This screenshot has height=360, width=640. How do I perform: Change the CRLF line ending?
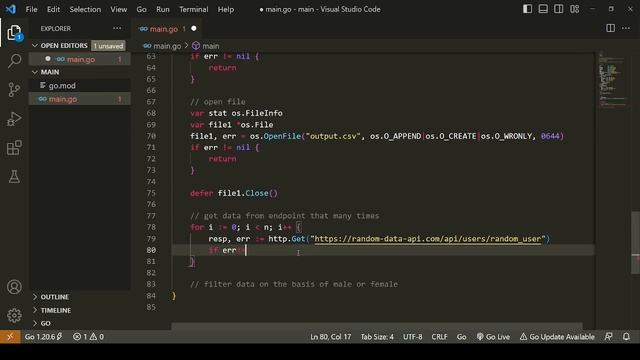[439, 337]
